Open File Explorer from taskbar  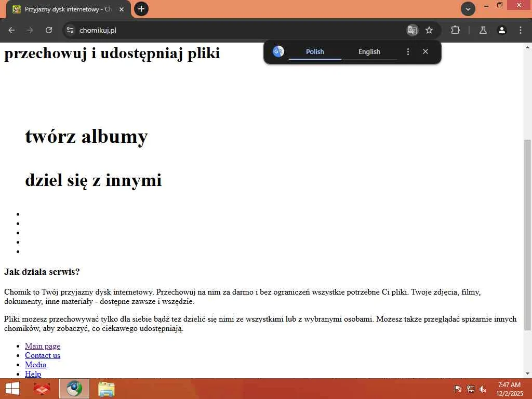106,389
